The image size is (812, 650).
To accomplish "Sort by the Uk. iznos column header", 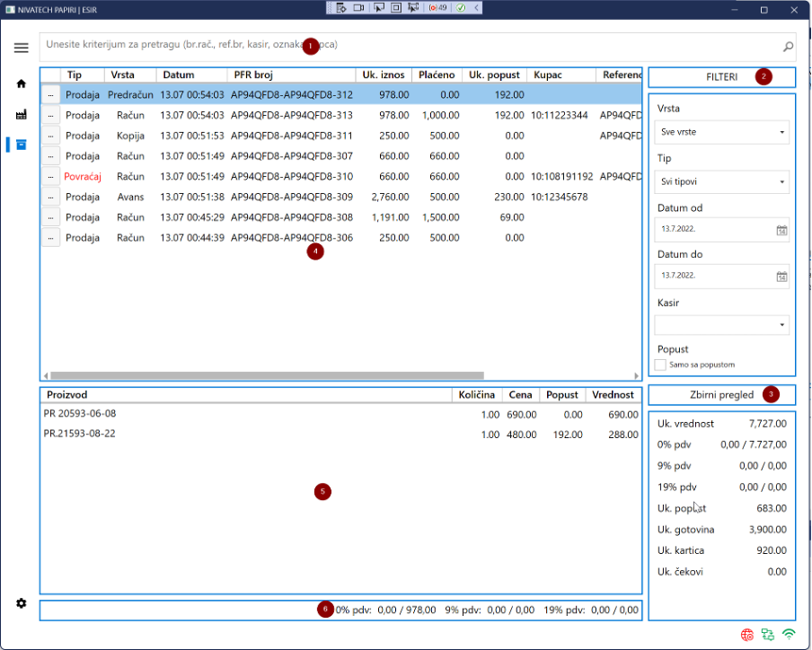I will pyautogui.click(x=384, y=75).
